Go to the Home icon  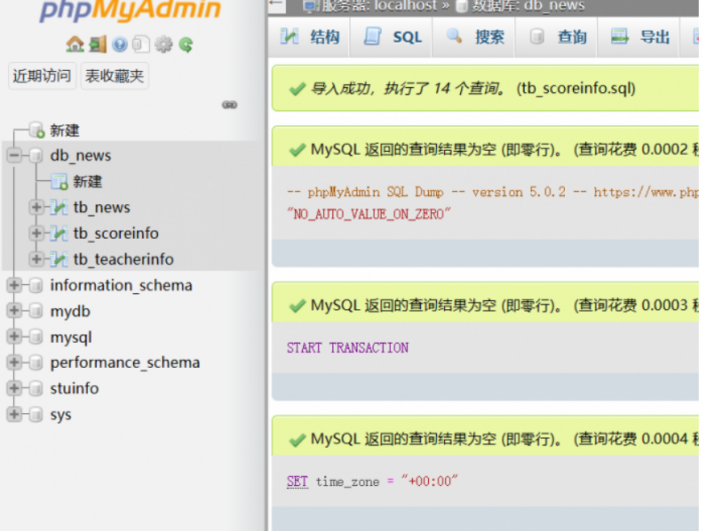pos(75,44)
